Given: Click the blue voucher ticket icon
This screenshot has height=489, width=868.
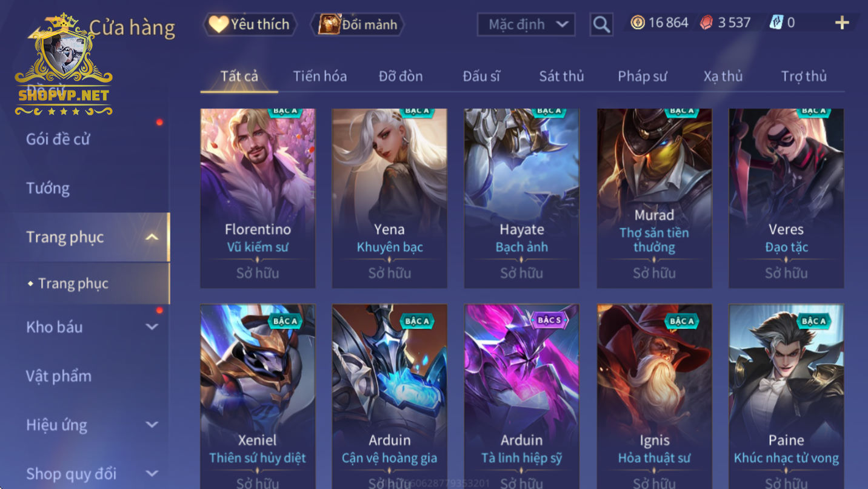Looking at the screenshot, I should [x=776, y=23].
